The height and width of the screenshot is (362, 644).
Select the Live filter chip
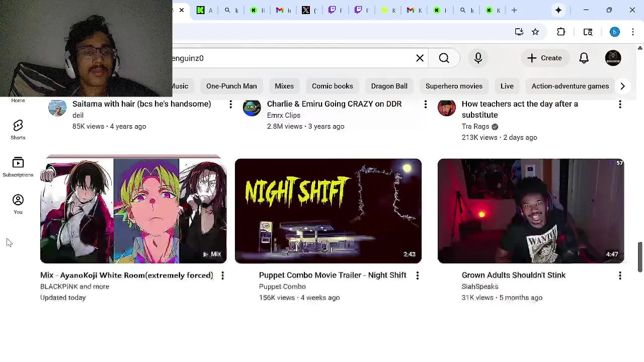[x=507, y=86]
